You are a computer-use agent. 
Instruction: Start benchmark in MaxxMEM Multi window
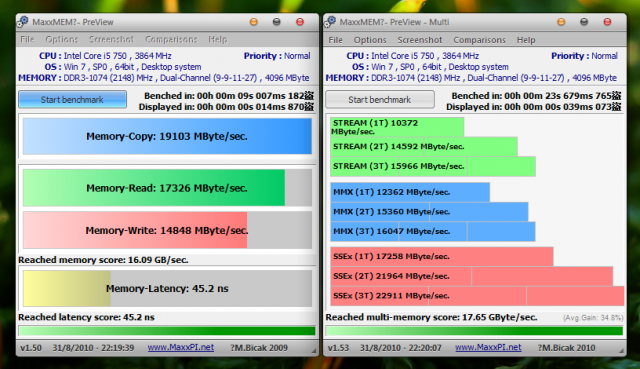[x=380, y=100]
